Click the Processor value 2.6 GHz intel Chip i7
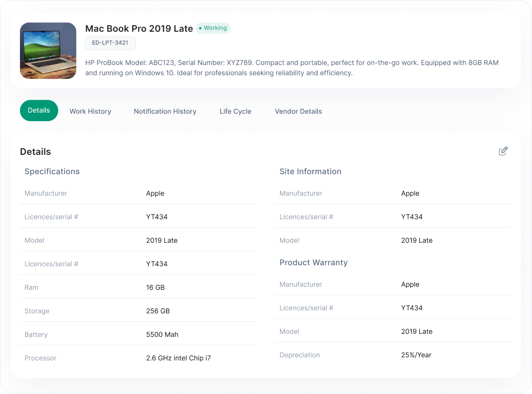Viewport: 532px width, 394px height. pos(178,358)
